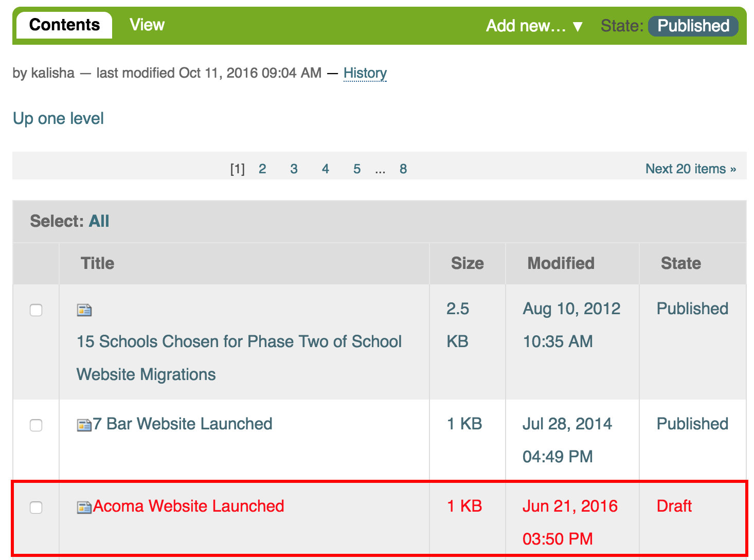Click the 2.5 KB size value

coord(458,325)
